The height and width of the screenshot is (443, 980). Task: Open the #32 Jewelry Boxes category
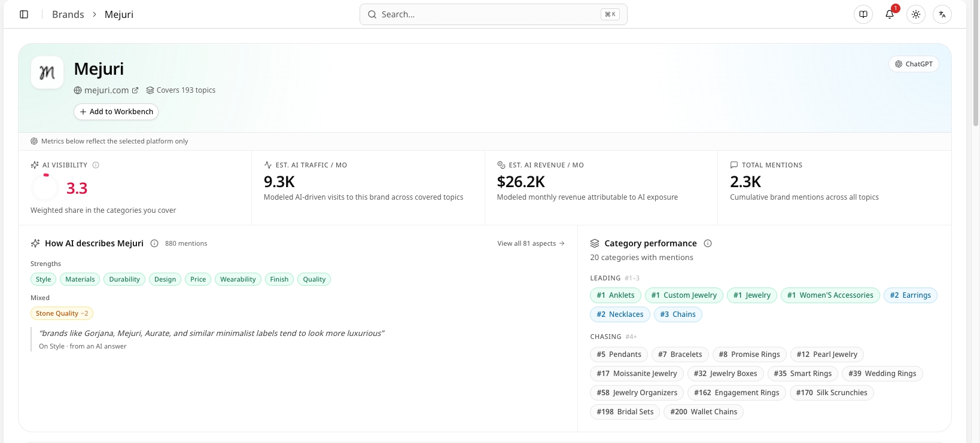pos(726,374)
